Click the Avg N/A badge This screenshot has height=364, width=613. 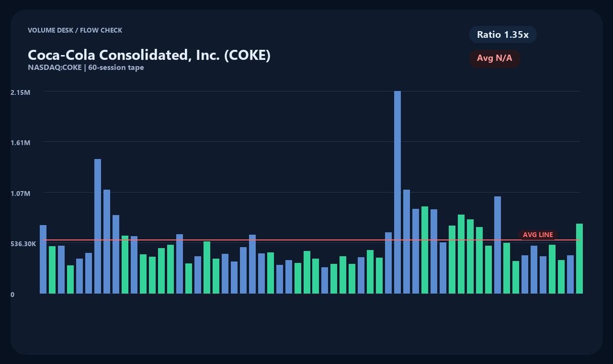pyautogui.click(x=495, y=58)
